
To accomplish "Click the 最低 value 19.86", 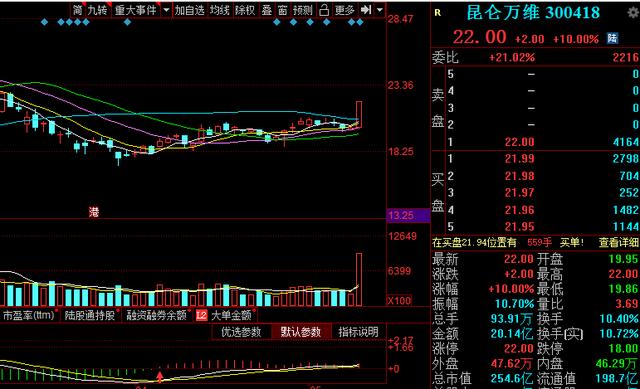I will [623, 289].
